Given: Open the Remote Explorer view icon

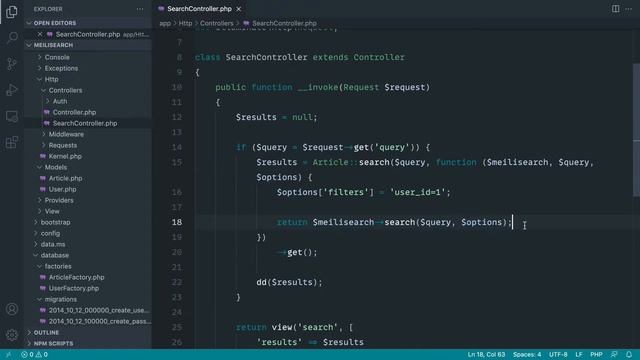Looking at the screenshot, I should [x=12, y=116].
